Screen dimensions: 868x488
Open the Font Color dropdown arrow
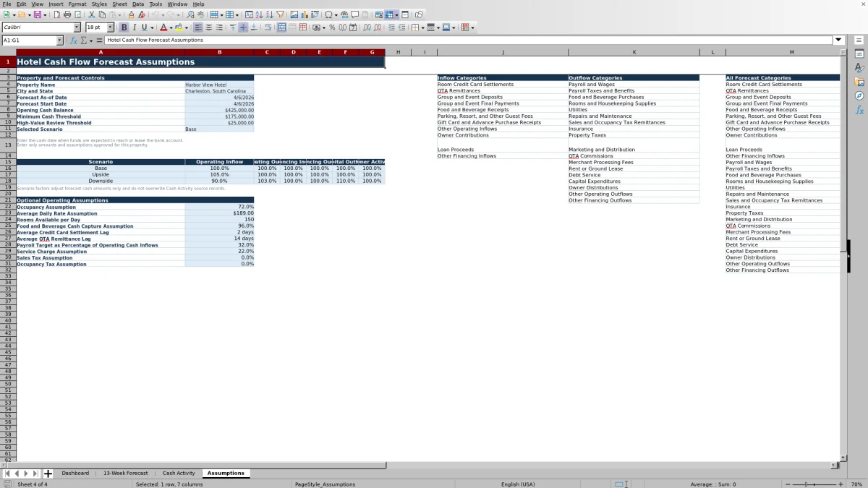(x=171, y=27)
